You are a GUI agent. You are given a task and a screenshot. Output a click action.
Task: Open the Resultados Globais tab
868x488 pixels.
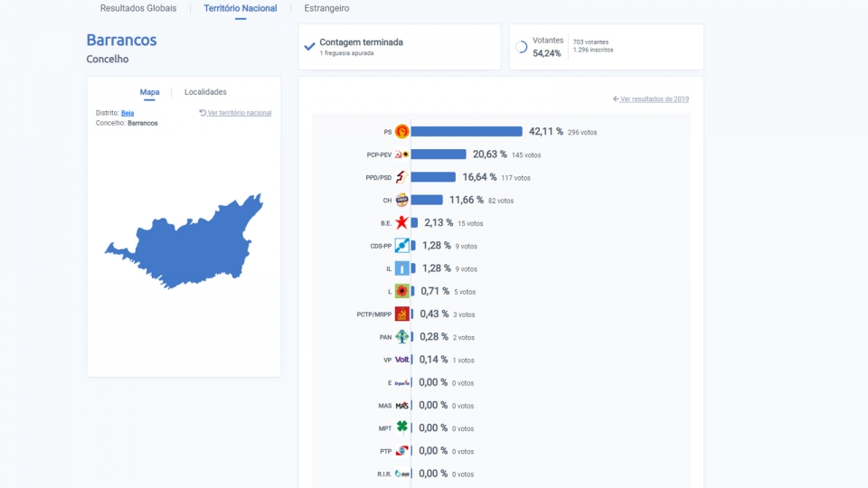coord(138,8)
